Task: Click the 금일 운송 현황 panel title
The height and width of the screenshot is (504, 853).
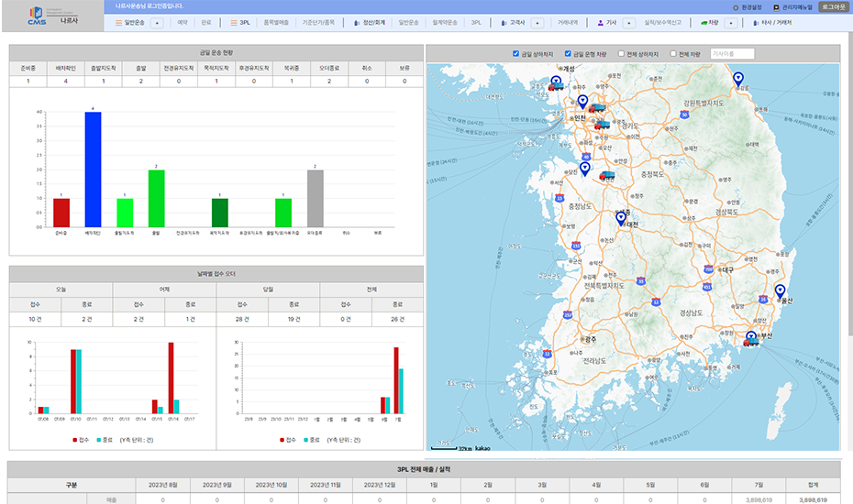Action: pos(216,53)
